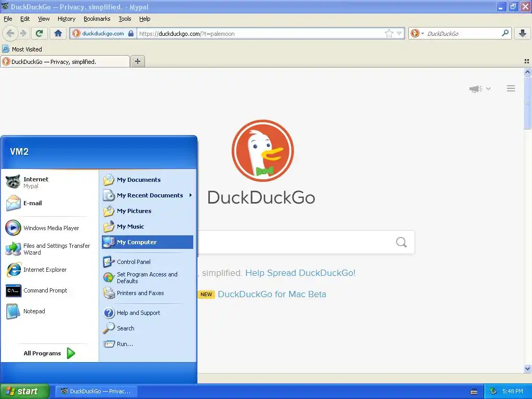
Task: Expand All Programs list
Action: [49, 353]
